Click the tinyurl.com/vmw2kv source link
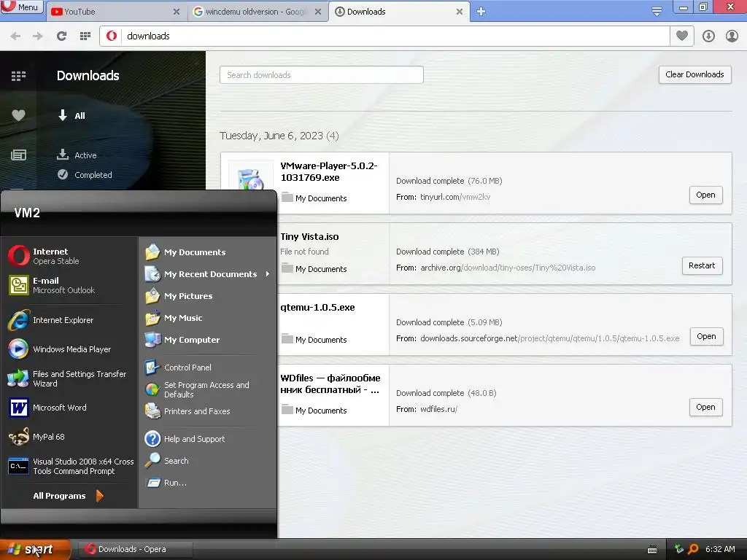 tap(455, 197)
